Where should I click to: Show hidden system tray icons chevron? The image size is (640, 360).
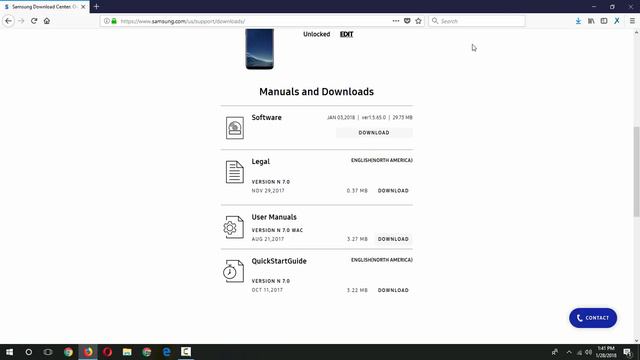tap(569, 352)
